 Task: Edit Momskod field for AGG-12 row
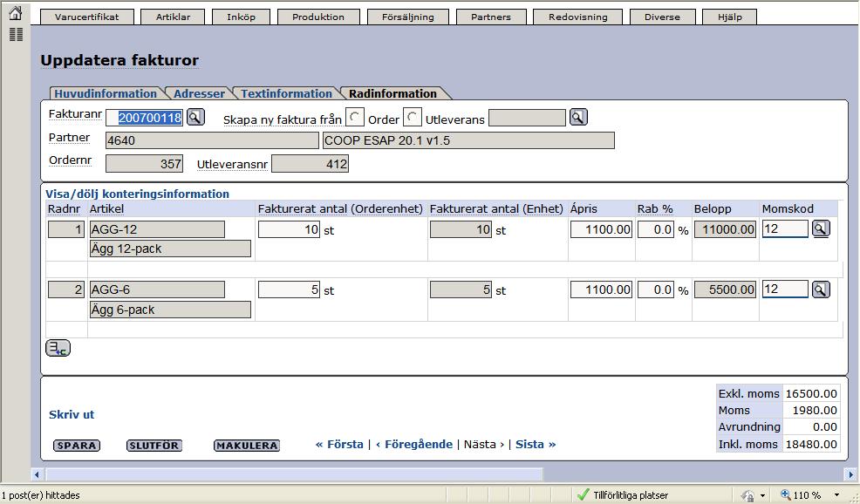coord(785,228)
